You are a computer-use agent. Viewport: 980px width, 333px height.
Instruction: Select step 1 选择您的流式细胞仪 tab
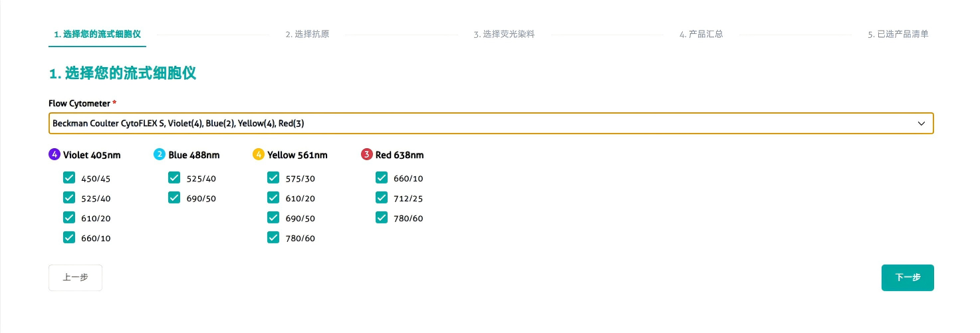pos(97,34)
